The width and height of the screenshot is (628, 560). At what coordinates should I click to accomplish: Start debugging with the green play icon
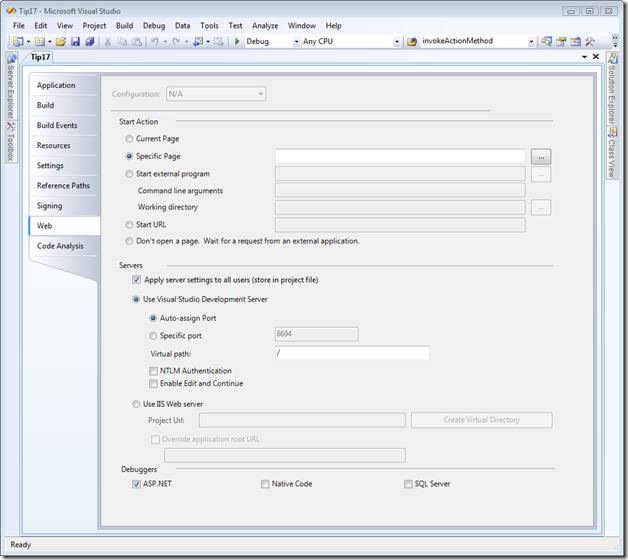click(237, 41)
